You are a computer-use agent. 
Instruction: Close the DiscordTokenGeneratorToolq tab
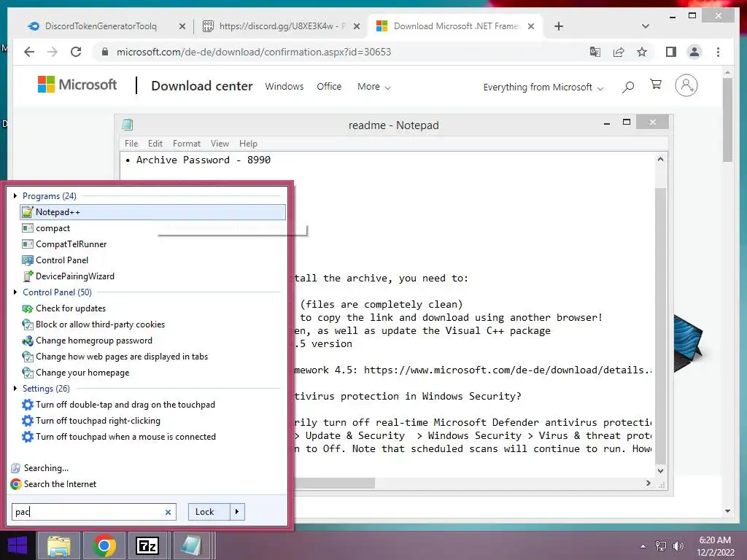coord(182,27)
